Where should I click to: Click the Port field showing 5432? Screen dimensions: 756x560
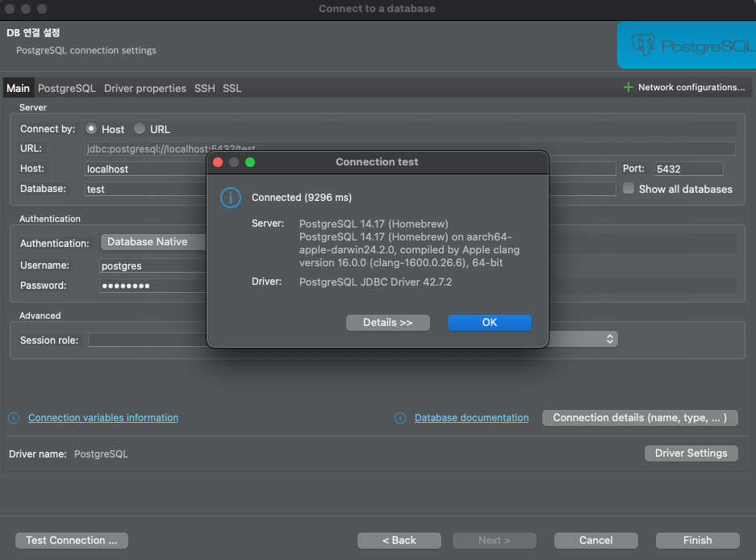(x=688, y=169)
